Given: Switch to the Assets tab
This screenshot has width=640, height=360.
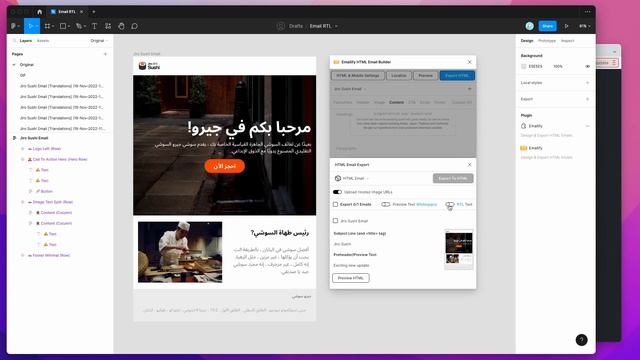Looking at the screenshot, I should tap(43, 41).
